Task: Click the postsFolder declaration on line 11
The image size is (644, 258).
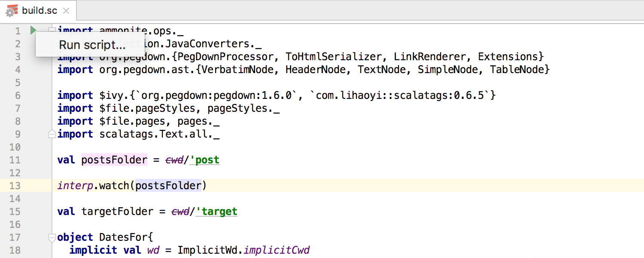Action: 114,160
